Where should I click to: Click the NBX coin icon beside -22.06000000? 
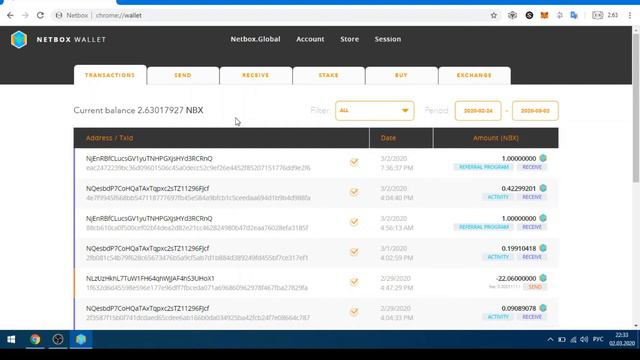(543, 278)
